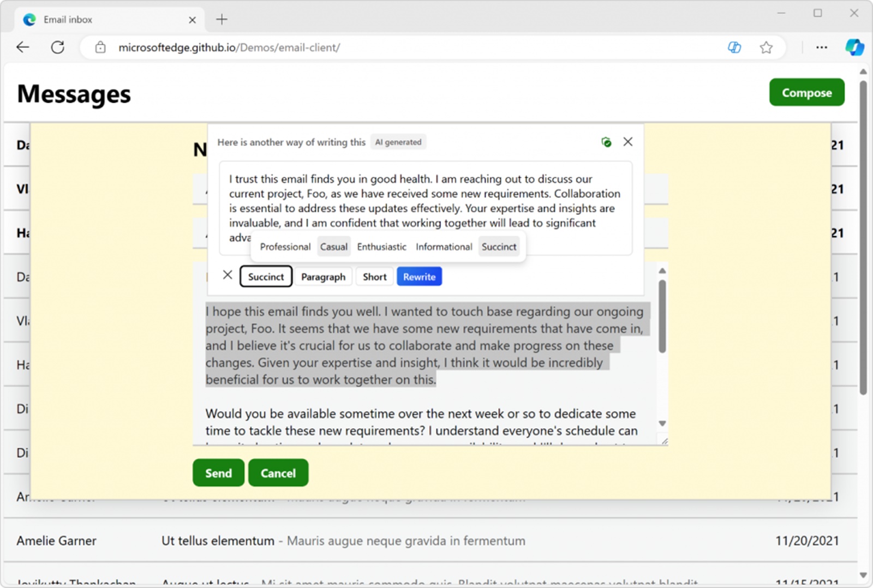
Task: Send the composed email
Action: coord(218,473)
